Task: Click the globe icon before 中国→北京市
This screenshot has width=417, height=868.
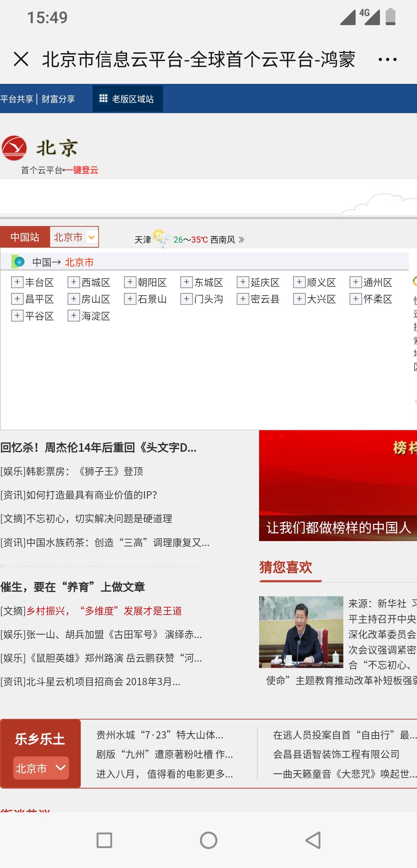Action: point(18,262)
